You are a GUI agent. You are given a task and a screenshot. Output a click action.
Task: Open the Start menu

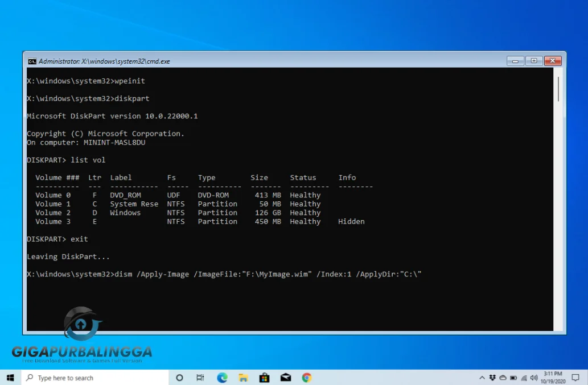[10, 377]
